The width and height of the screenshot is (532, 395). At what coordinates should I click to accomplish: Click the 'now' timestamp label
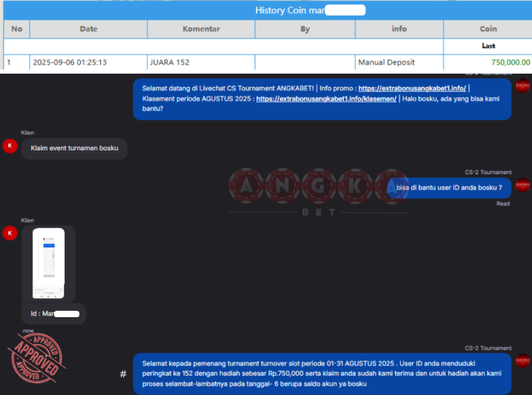point(28,331)
